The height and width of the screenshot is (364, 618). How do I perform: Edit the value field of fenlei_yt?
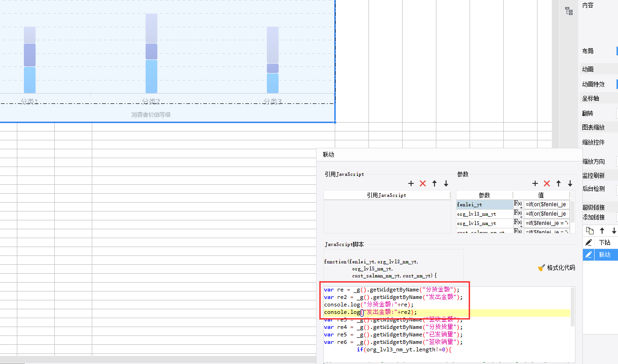click(x=546, y=204)
